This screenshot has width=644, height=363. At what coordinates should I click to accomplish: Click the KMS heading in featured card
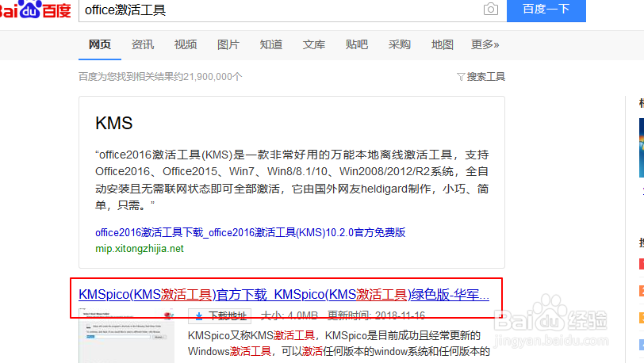pos(113,123)
